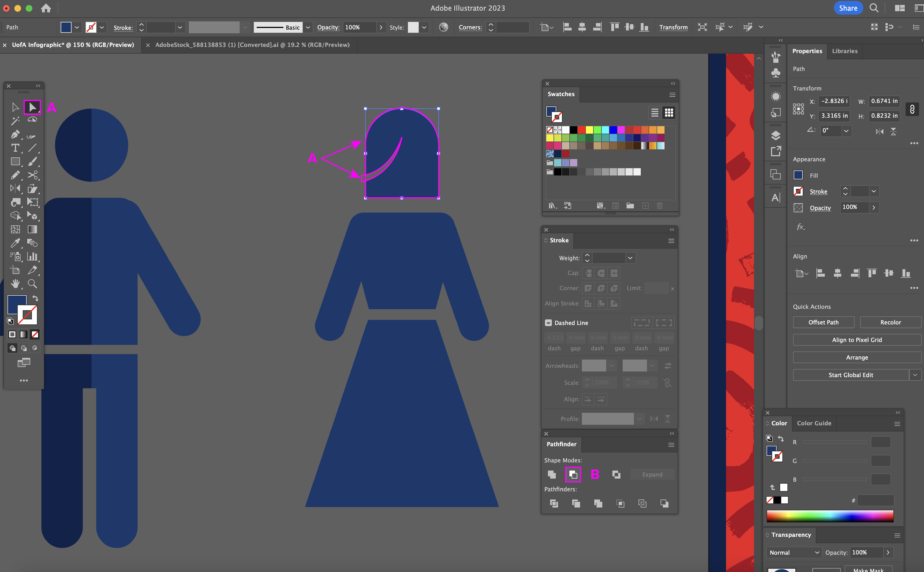
Task: Enable the Dashed Line checkbox
Action: pyautogui.click(x=548, y=323)
